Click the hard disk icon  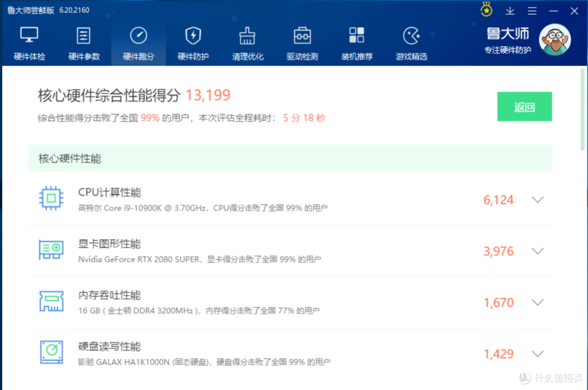[51, 352]
